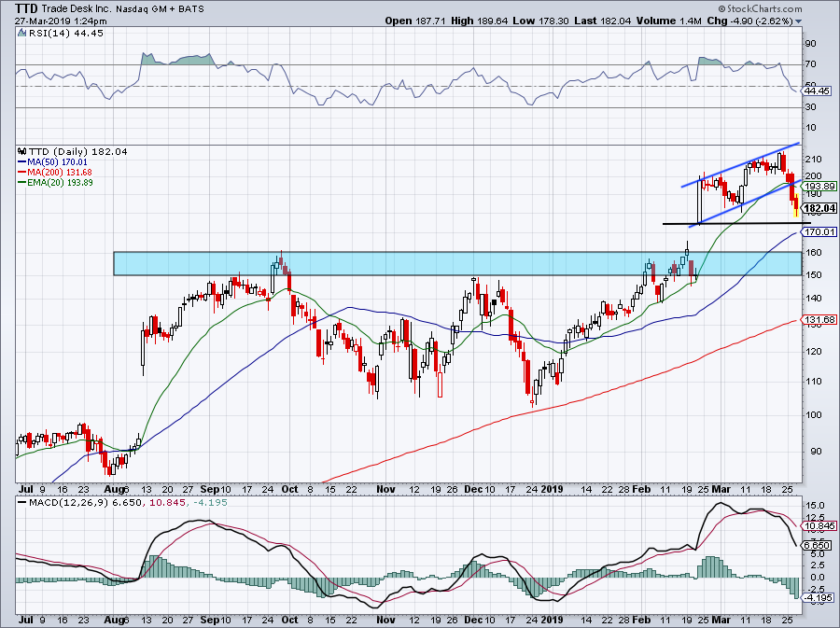Image resolution: width=840 pixels, height=628 pixels.
Task: Select the 'Trade Desk Inc.' company name
Action: tap(77, 8)
